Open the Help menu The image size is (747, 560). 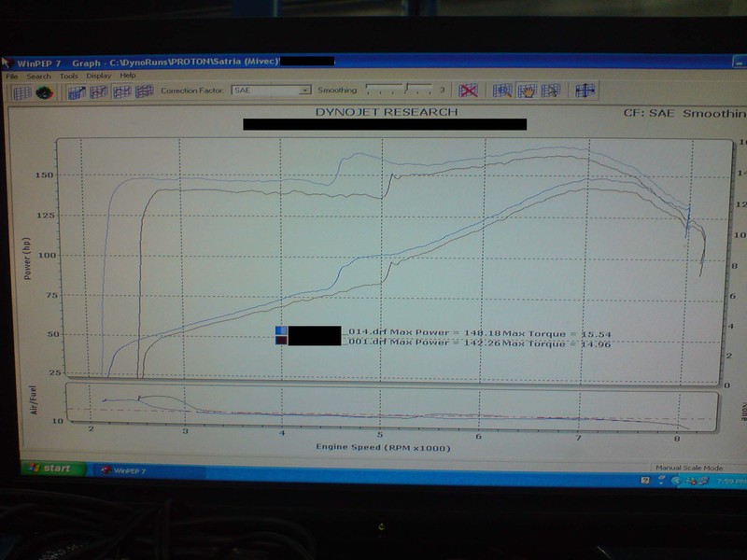tap(128, 76)
